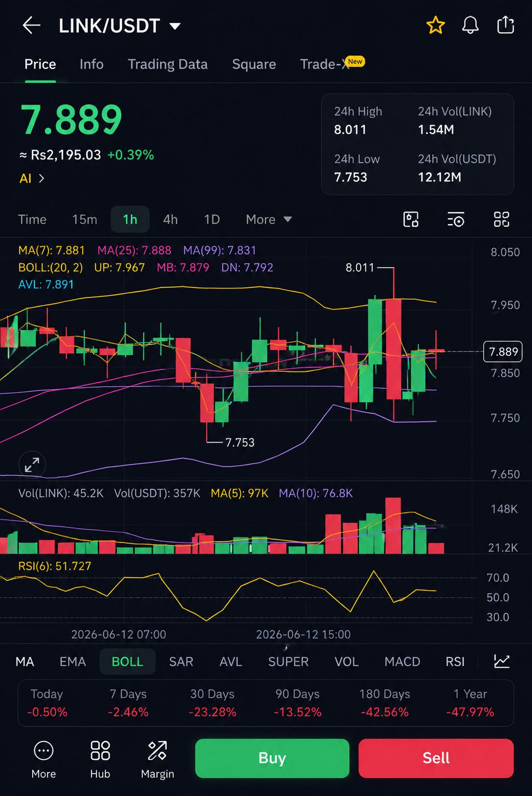Select the 24h High value 8.011
Viewport: 532px width, 796px height.
pos(350,130)
